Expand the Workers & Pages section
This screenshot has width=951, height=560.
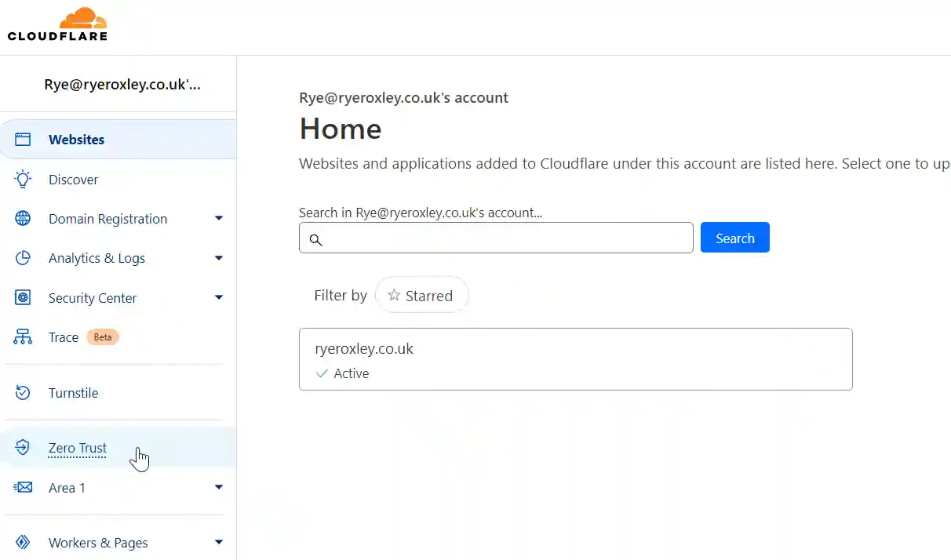[x=218, y=541]
